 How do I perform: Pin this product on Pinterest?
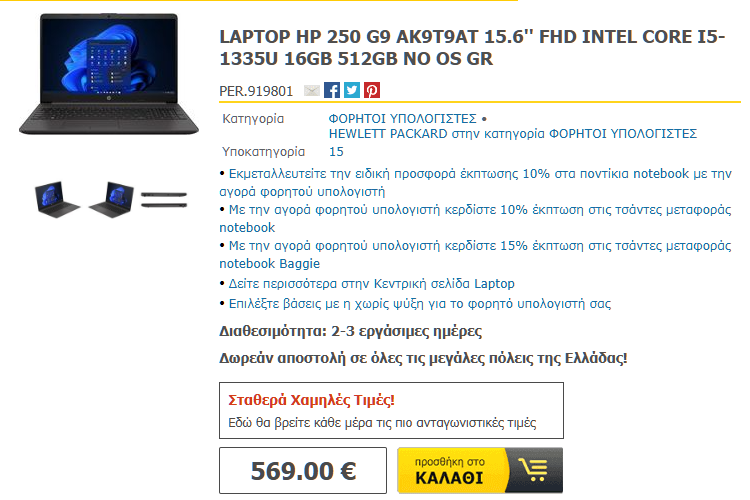coord(372,90)
